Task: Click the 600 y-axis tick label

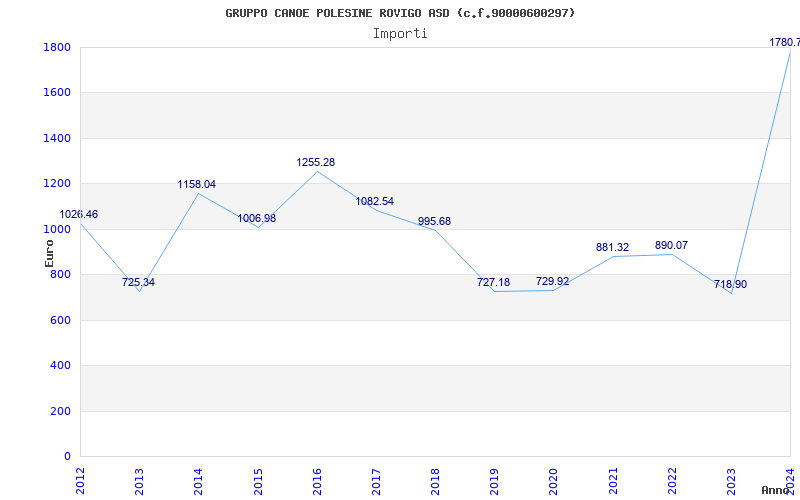Action: tap(61, 320)
